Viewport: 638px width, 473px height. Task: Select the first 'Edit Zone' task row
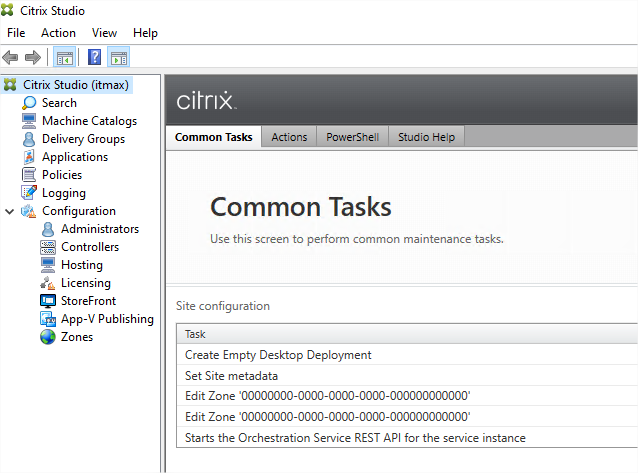click(407, 396)
